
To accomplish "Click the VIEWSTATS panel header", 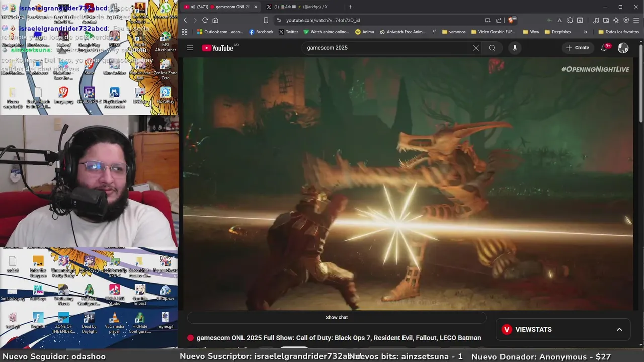I will point(563,329).
